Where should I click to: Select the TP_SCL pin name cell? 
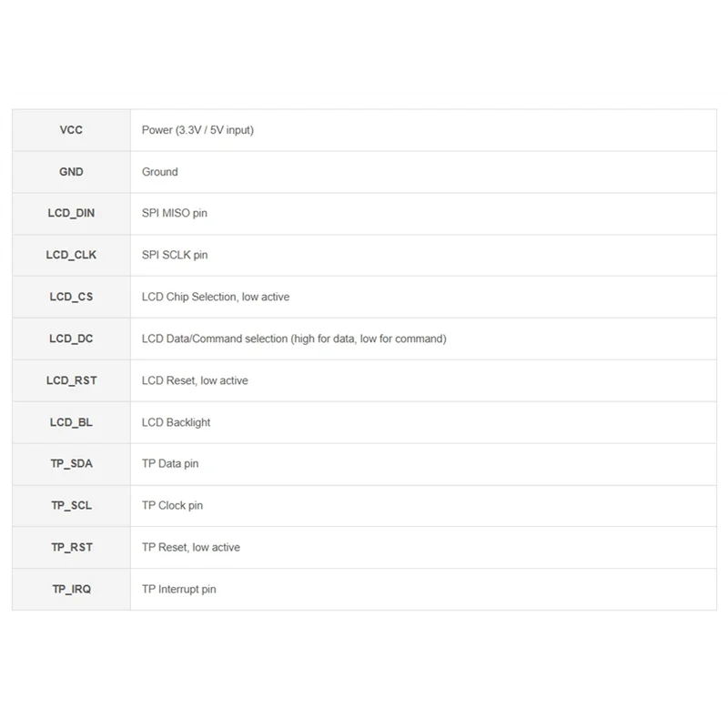[71, 505]
